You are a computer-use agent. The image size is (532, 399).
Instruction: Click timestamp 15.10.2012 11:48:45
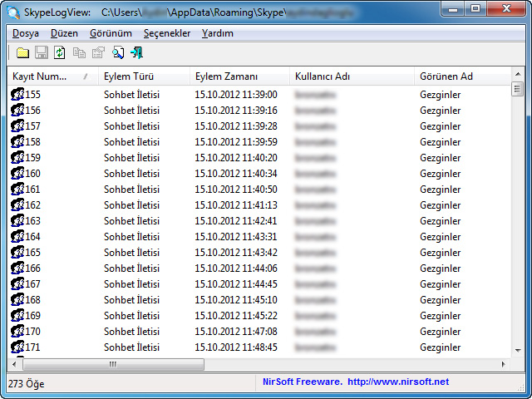coord(236,347)
